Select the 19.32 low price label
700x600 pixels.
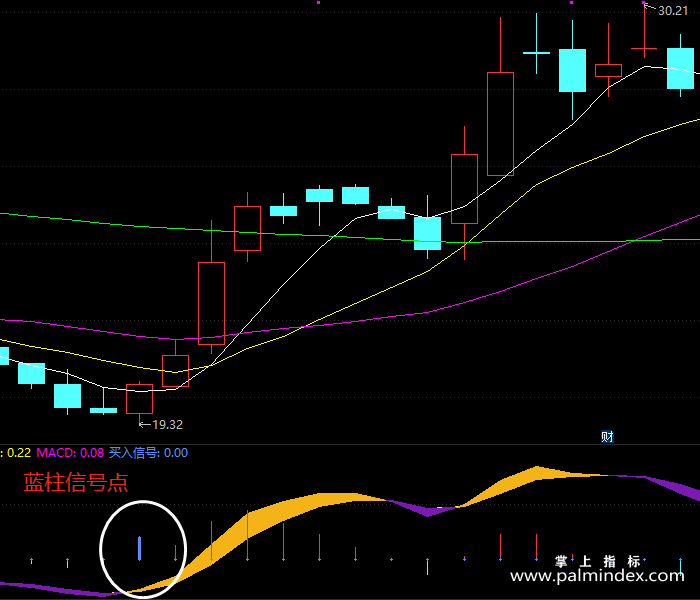click(167, 425)
